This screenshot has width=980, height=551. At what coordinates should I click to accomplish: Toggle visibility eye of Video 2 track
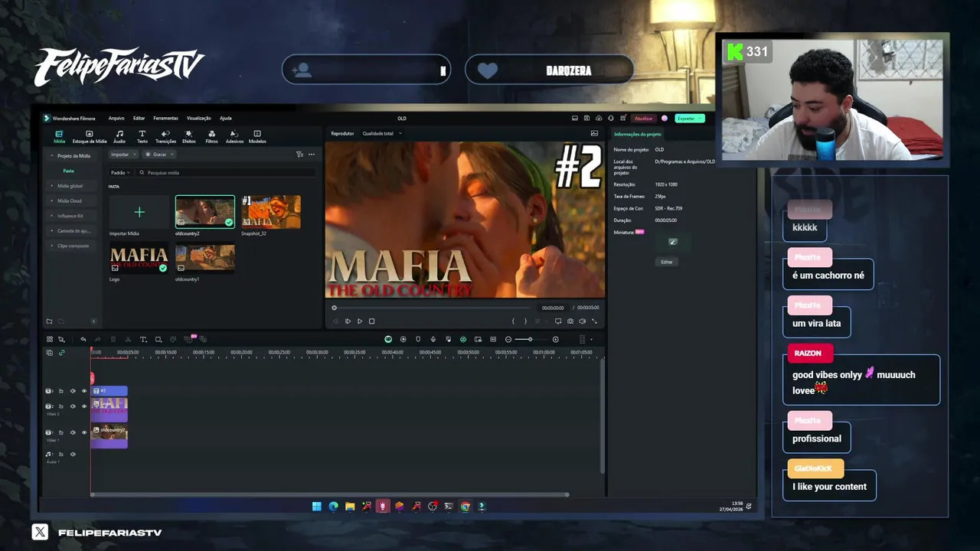pyautogui.click(x=84, y=406)
